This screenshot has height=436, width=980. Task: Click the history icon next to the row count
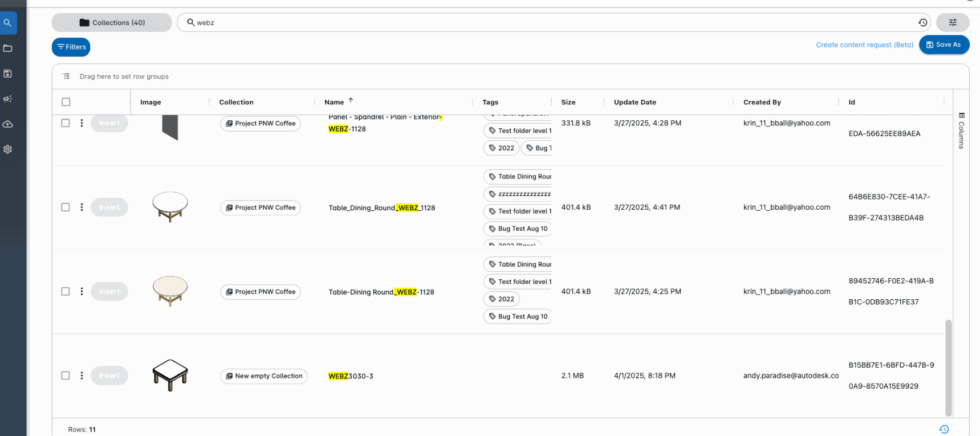pos(944,429)
